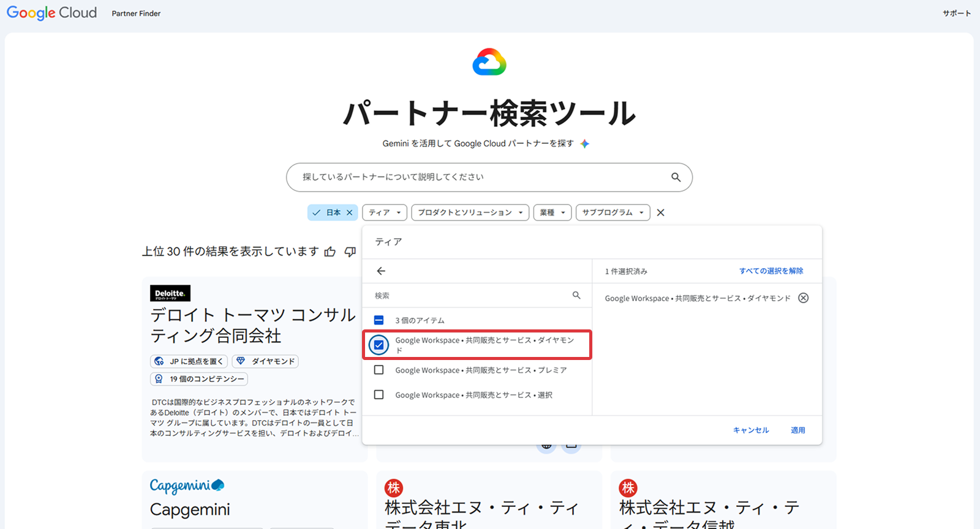Open デロイト トーマツ コンサルティング合同会社 card title
The width and height of the screenshot is (980, 529).
pyautogui.click(x=253, y=325)
